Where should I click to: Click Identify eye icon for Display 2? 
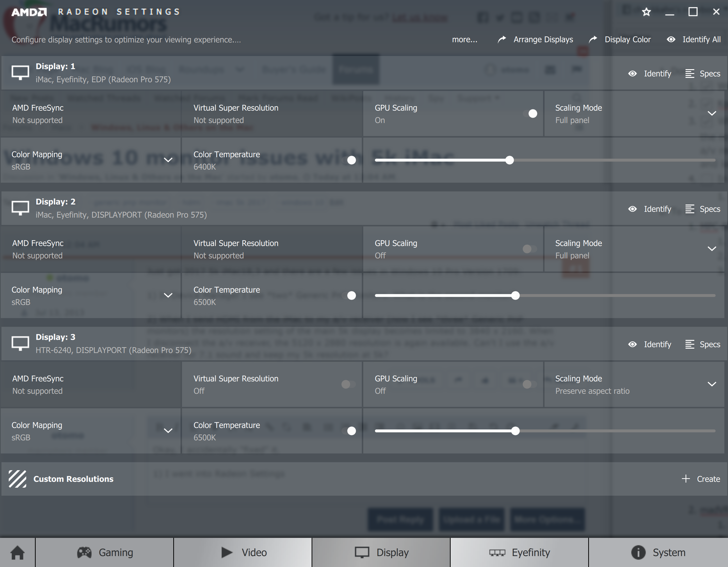(x=632, y=209)
